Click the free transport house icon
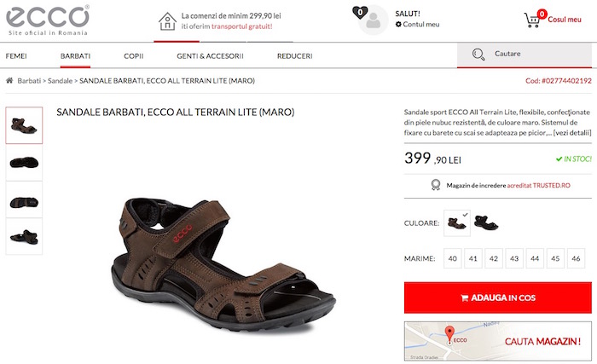This screenshot has height=364, width=597. 167,21
